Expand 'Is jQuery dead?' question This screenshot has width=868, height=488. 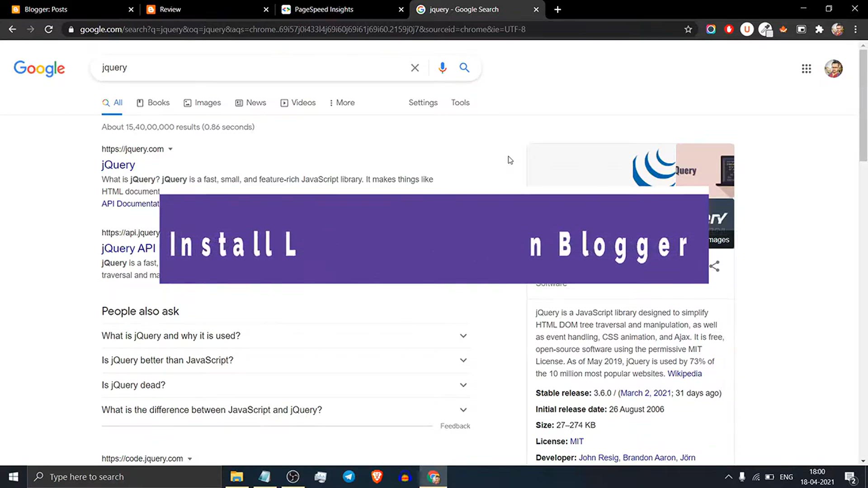286,385
